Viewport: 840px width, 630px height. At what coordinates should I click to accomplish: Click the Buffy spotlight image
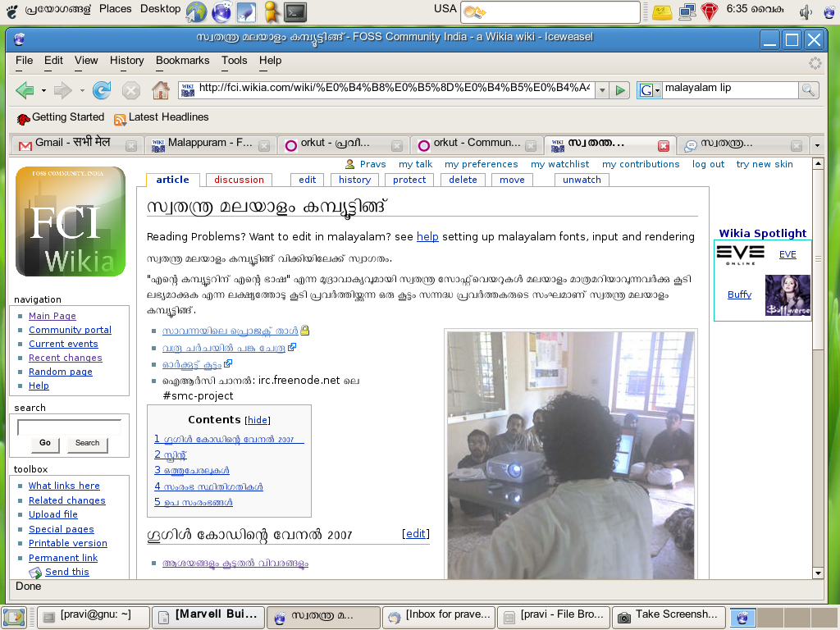(x=787, y=295)
